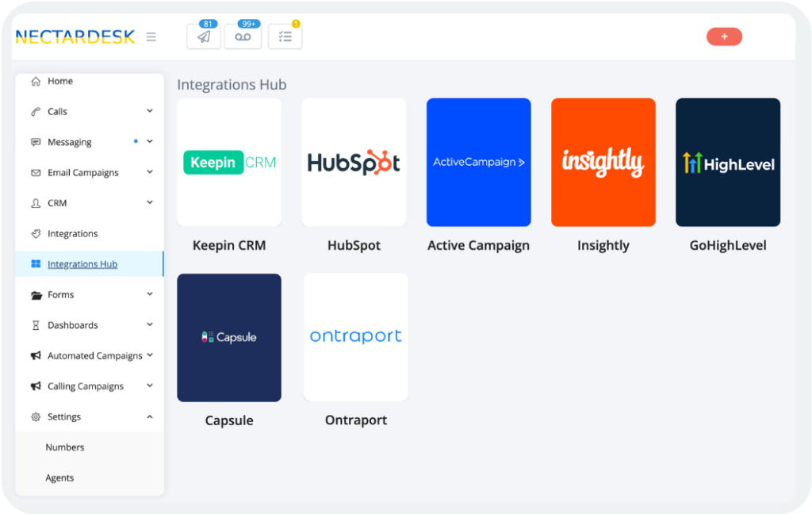Click the red plus button

pyautogui.click(x=724, y=36)
